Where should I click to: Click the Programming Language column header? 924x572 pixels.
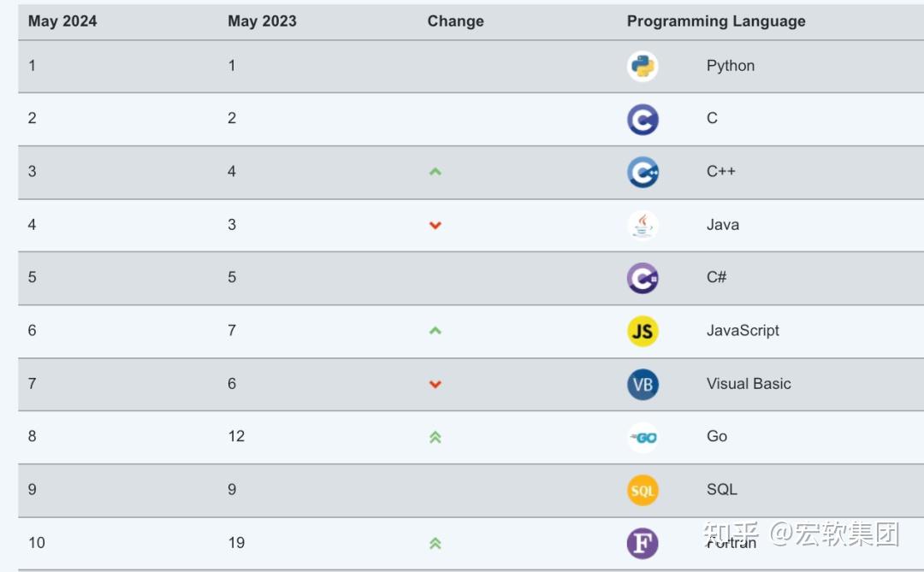point(716,21)
